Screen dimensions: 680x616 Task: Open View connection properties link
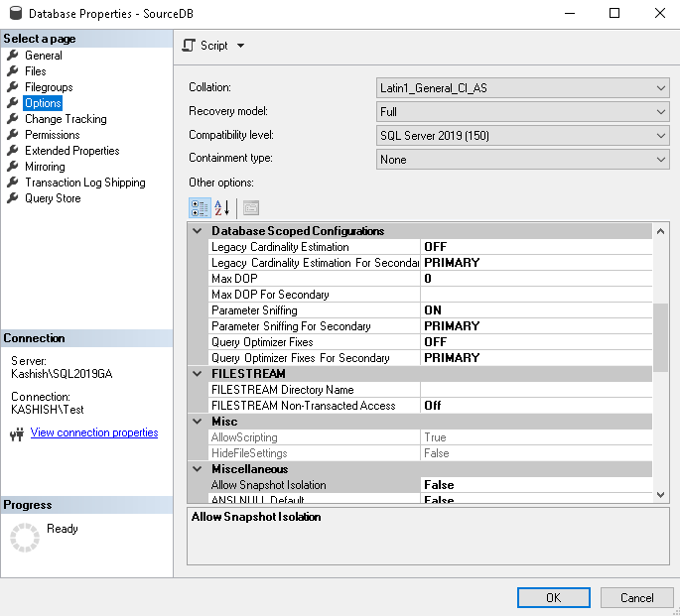pyautogui.click(x=94, y=432)
